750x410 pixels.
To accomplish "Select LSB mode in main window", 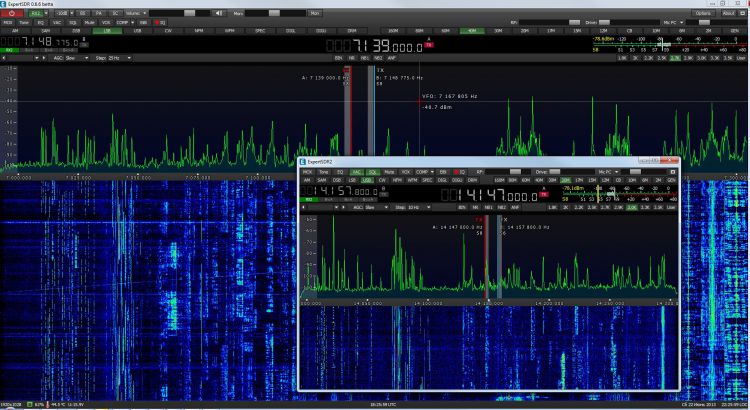I will (x=108, y=31).
